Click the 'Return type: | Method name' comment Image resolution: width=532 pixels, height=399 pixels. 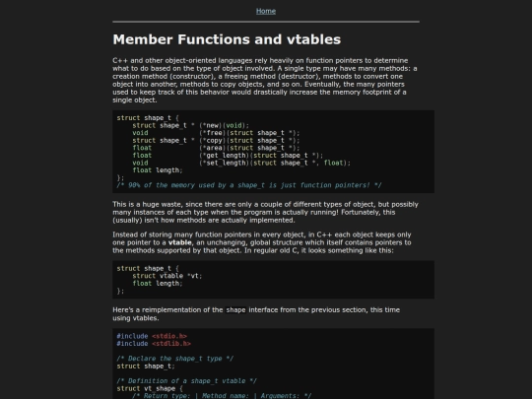(222, 396)
